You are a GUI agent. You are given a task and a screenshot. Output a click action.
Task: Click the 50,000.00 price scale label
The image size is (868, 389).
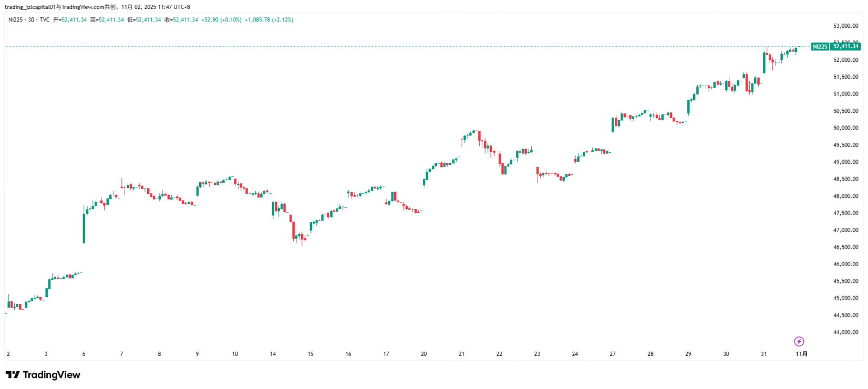(845, 128)
